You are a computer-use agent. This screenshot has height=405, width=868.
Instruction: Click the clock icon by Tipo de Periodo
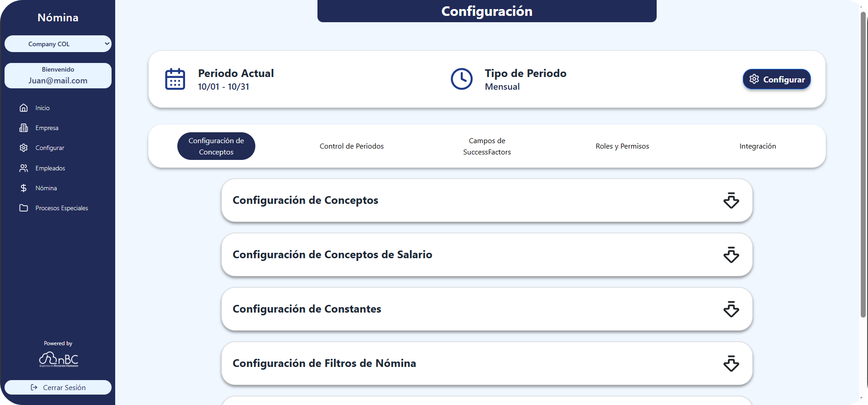(x=462, y=79)
